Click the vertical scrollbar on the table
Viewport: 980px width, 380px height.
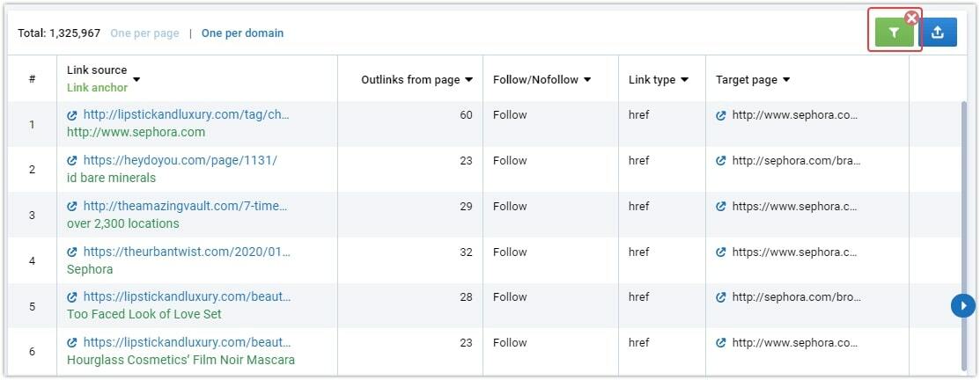click(964, 235)
